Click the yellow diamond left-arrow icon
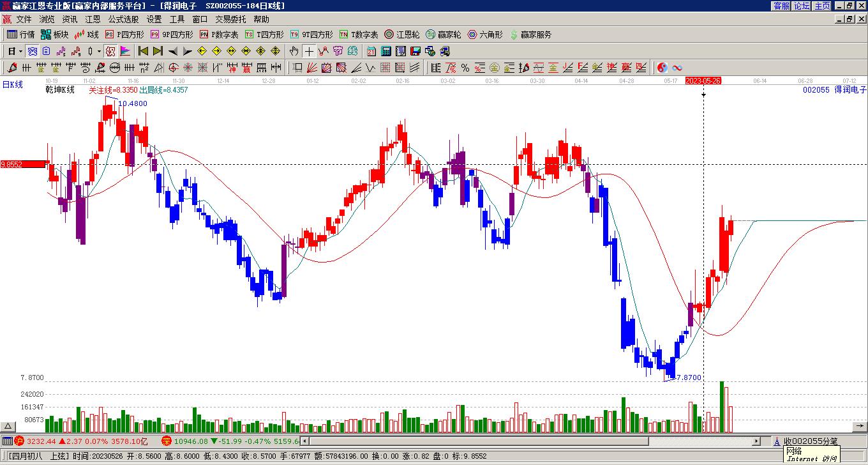868x465 pixels. (202, 51)
